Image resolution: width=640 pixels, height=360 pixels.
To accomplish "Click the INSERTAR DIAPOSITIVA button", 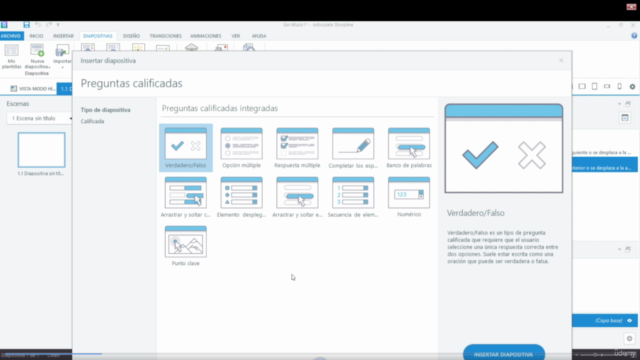I will [x=504, y=353].
